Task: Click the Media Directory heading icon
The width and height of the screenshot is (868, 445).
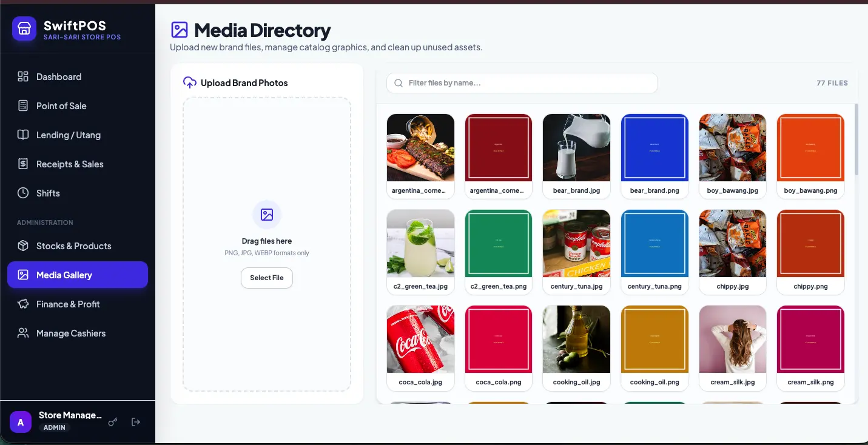Action: tap(180, 30)
